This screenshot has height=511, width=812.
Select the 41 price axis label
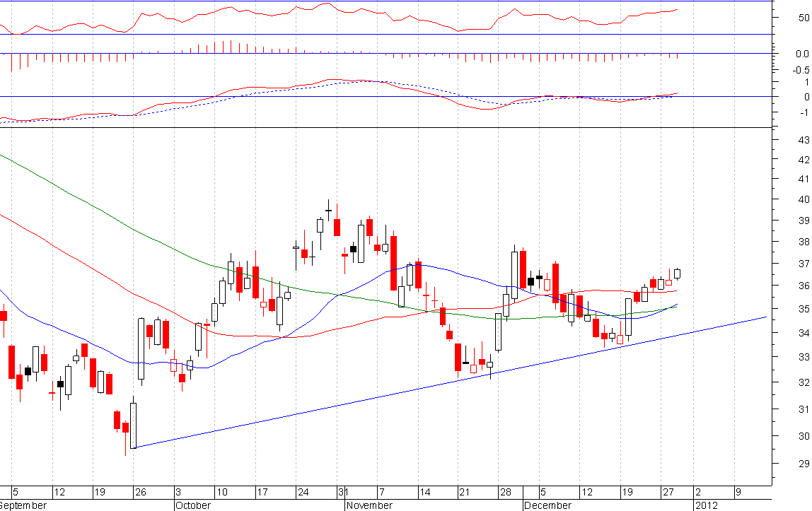pos(804,179)
